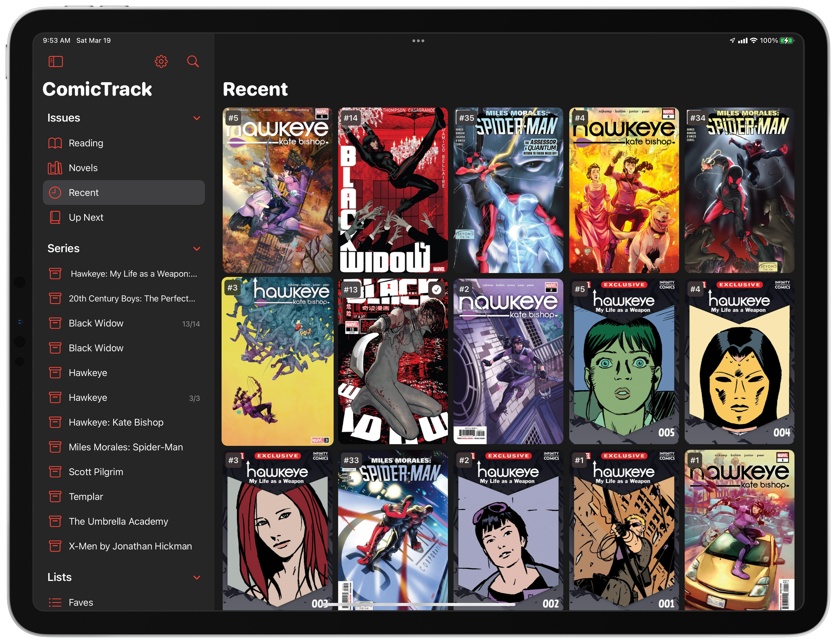837x644 pixels.
Task: Open Hawkeye series showing 3/3
Action: click(124, 398)
